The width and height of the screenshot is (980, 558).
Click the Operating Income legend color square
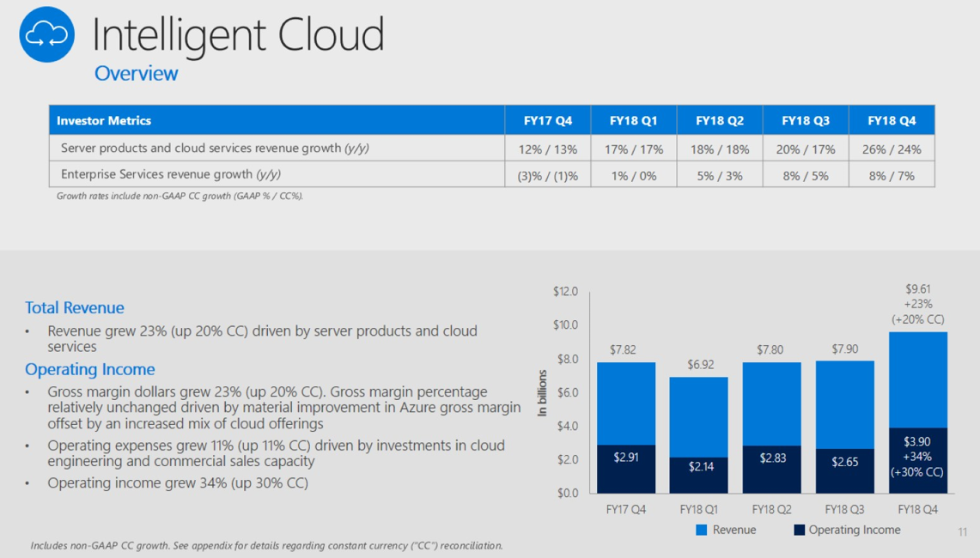click(x=799, y=530)
